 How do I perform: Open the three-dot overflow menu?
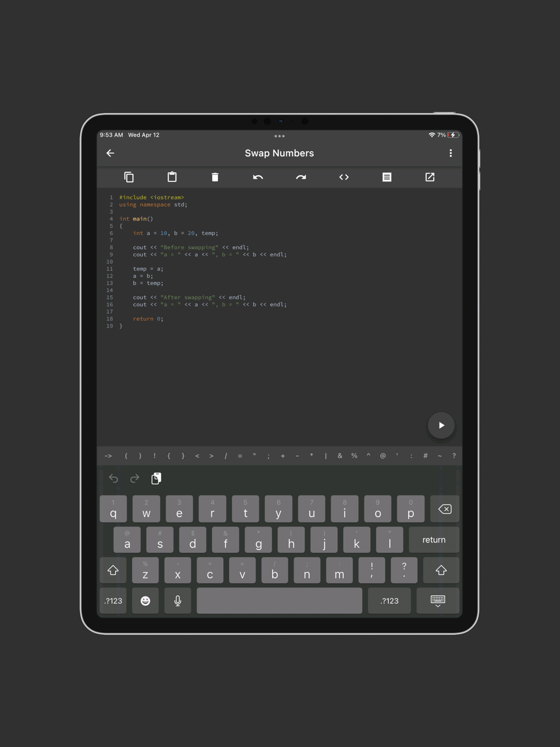point(451,153)
